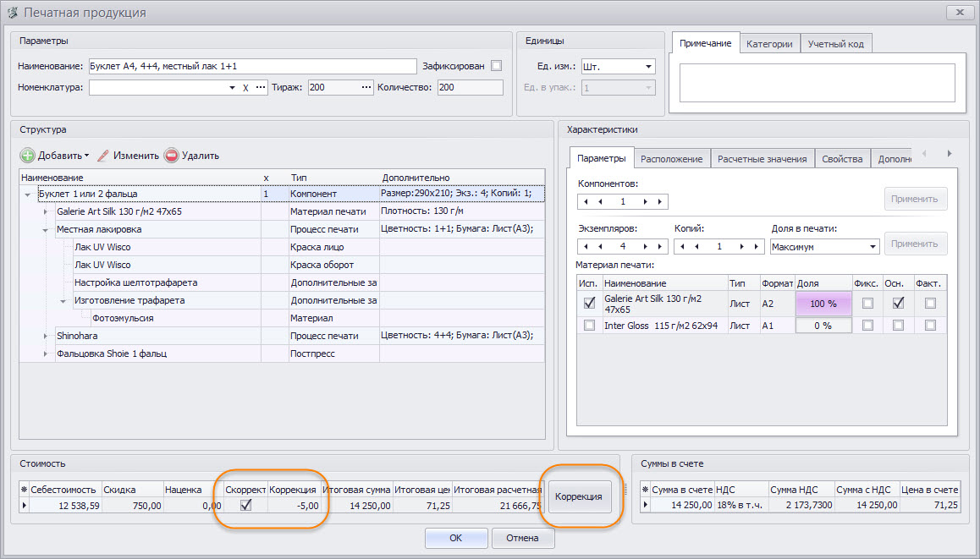Uncheck Осн. for Galerie Art Silk
The height and width of the screenshot is (559, 980).
tap(898, 303)
